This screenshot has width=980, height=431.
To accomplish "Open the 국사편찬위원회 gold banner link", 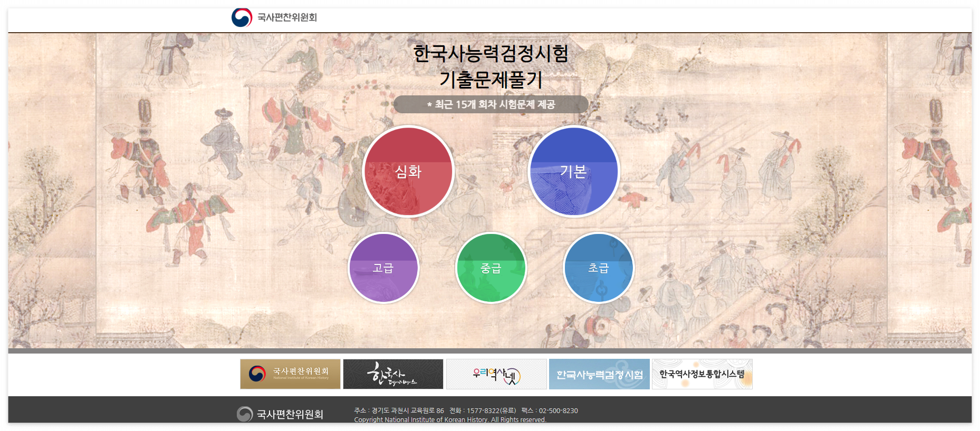I will (290, 374).
